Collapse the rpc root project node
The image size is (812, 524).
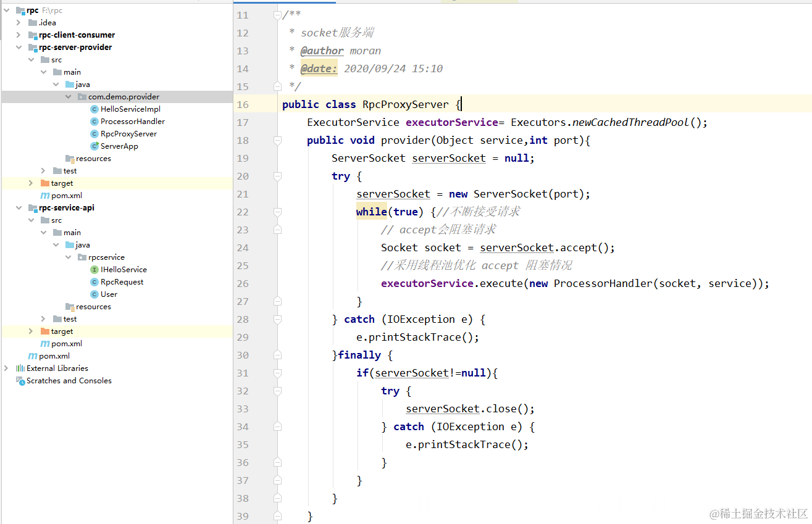[x=6, y=10]
